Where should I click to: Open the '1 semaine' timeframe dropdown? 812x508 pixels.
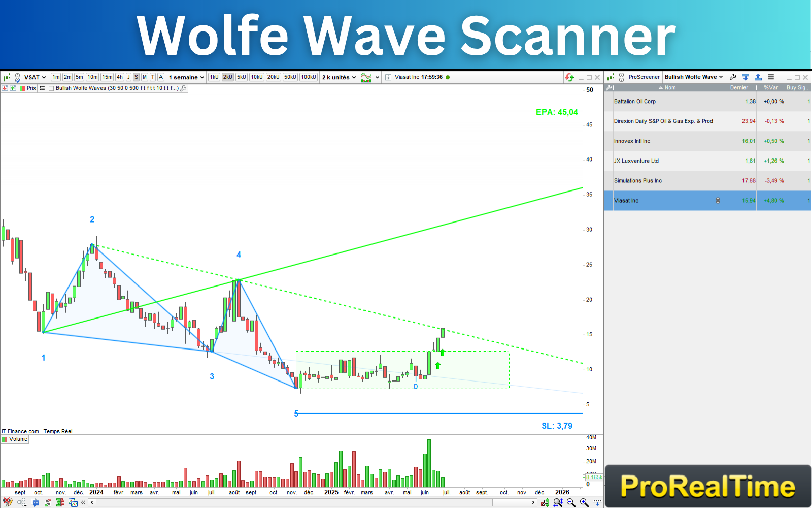(186, 77)
